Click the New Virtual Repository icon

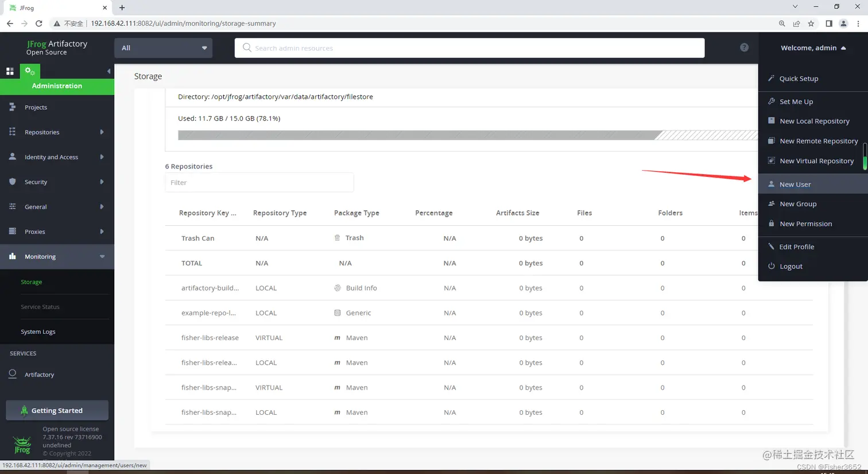(771, 161)
